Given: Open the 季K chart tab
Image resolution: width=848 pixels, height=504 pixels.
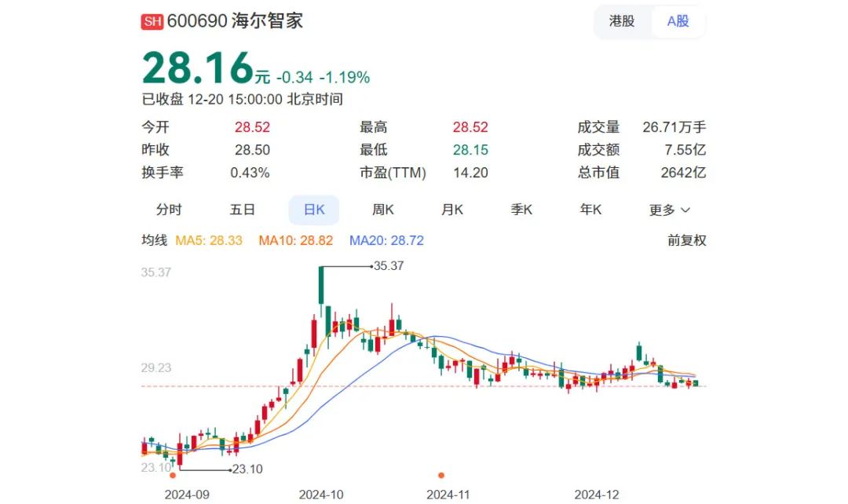Looking at the screenshot, I should point(521,210).
